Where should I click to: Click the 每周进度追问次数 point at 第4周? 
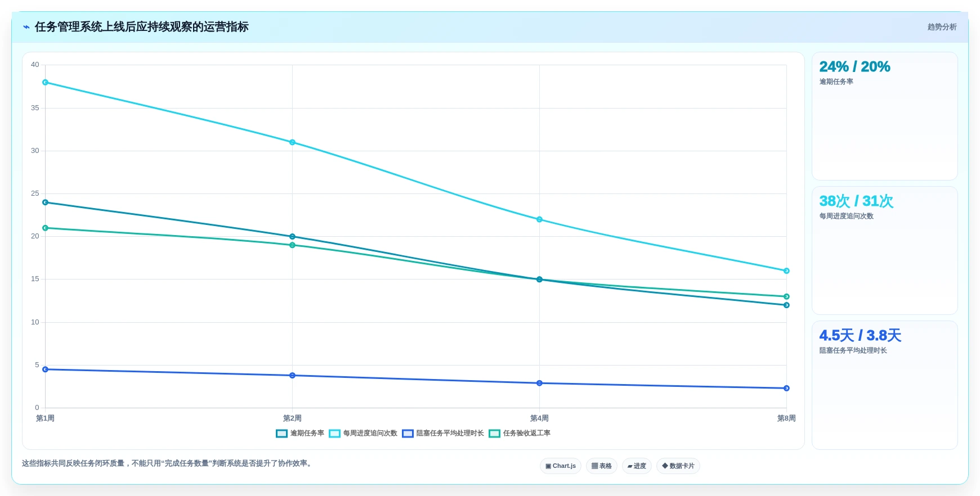pyautogui.click(x=539, y=219)
